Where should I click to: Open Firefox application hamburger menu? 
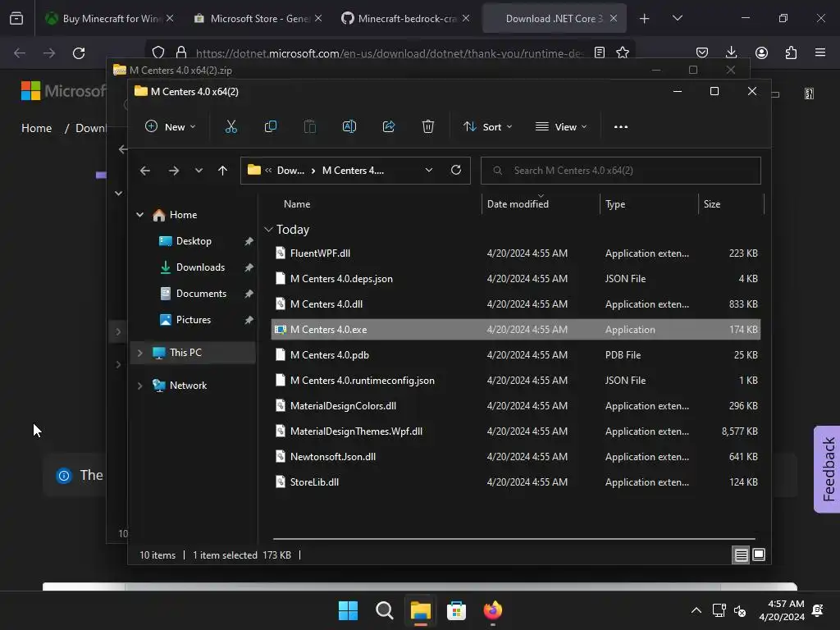click(820, 52)
